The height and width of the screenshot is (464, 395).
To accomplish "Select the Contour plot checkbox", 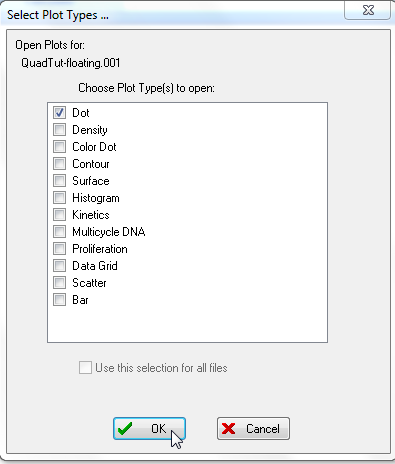I will [59, 164].
